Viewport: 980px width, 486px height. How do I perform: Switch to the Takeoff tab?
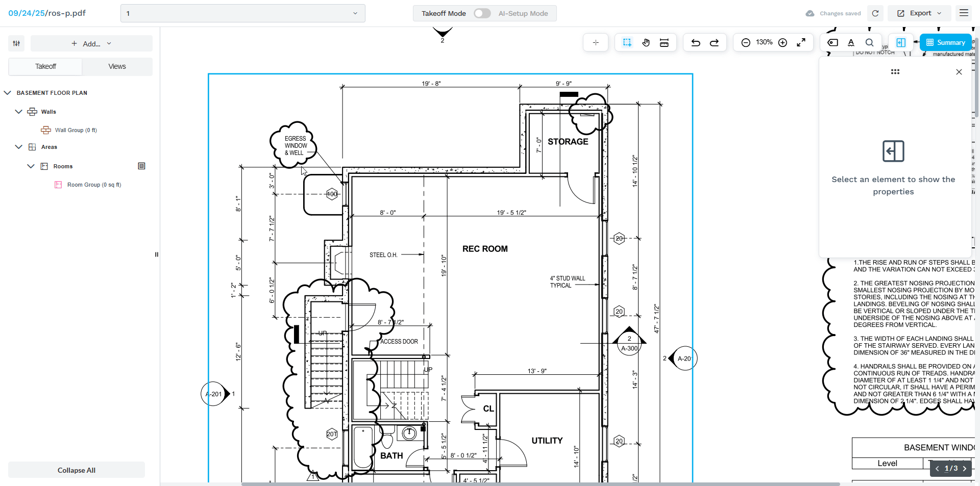(x=45, y=66)
